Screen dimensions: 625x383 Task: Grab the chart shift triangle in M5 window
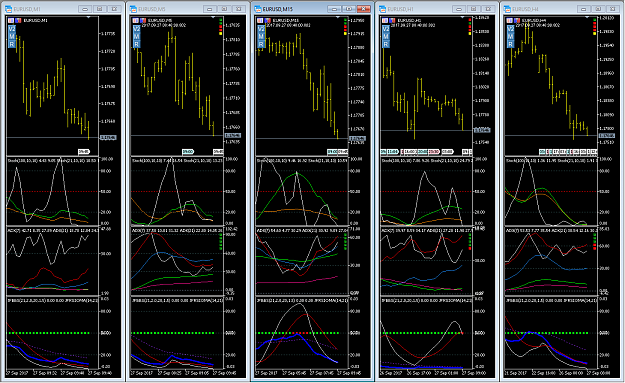tap(213, 17)
